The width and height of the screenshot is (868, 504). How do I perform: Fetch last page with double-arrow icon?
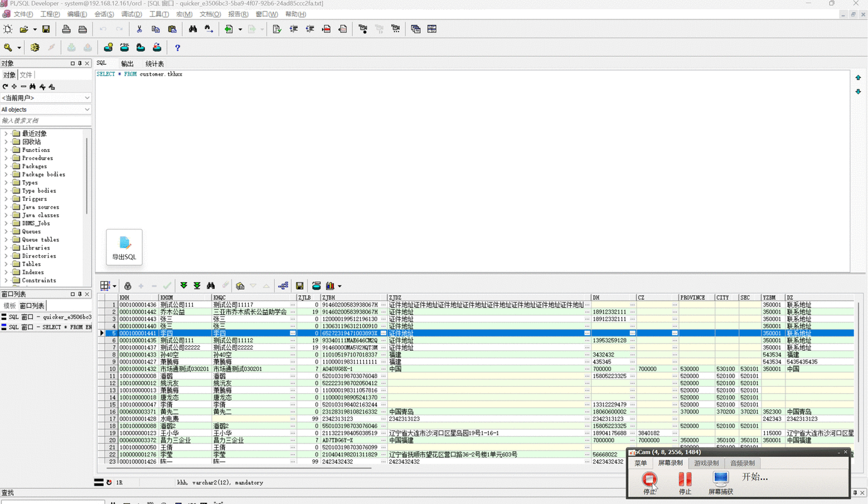pos(197,285)
